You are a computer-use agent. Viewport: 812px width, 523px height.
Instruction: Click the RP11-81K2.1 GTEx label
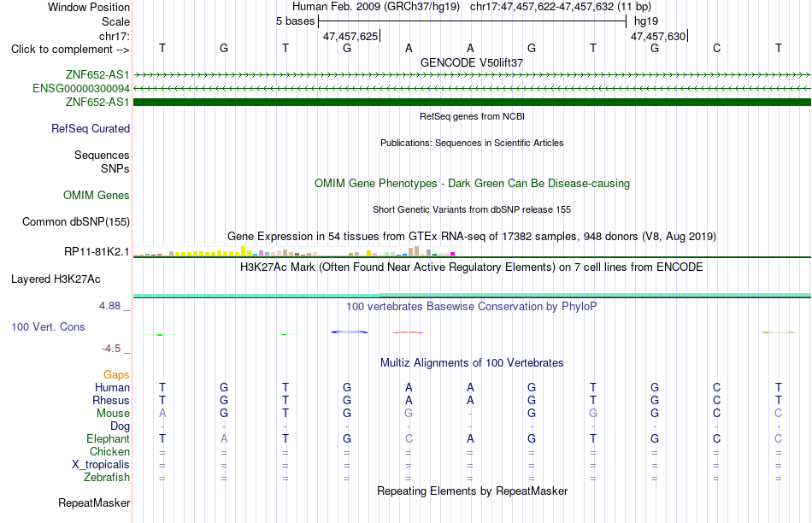[97, 251]
